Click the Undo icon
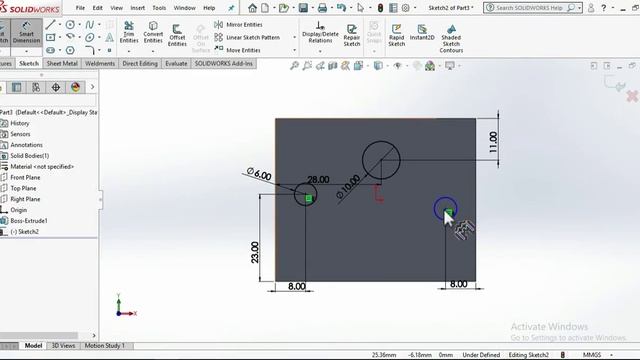The image size is (640, 360). point(341,8)
